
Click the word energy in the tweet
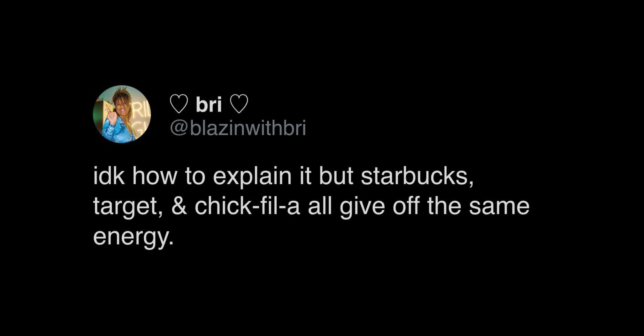tap(133, 237)
